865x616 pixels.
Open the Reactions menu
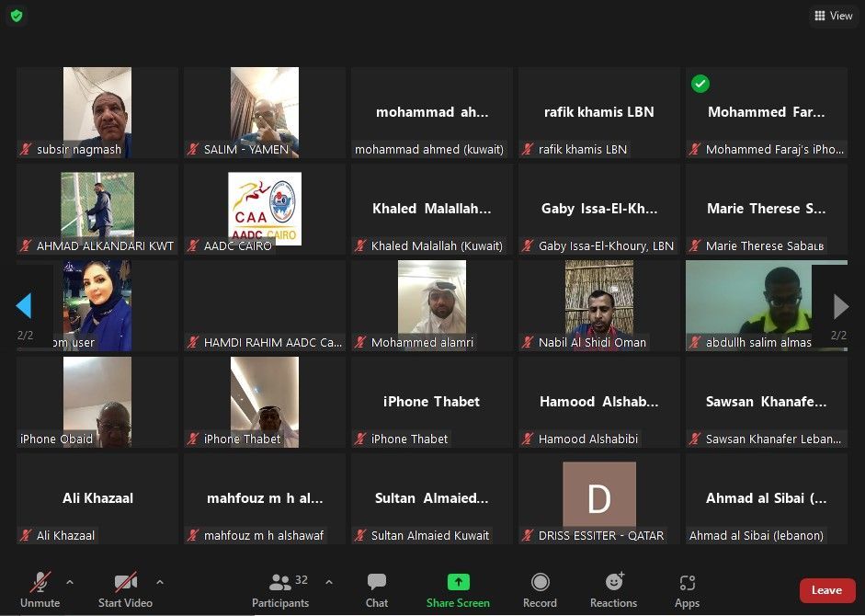click(x=613, y=589)
